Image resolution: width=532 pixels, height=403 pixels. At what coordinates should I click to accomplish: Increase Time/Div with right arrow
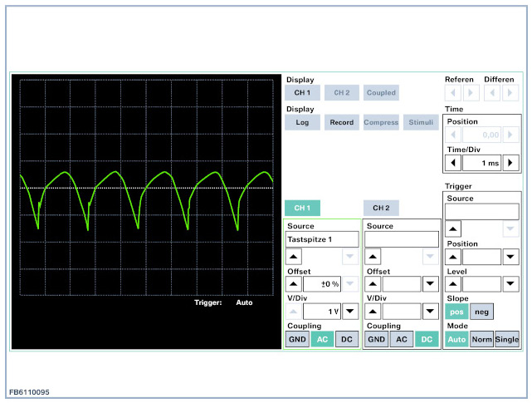(x=512, y=163)
